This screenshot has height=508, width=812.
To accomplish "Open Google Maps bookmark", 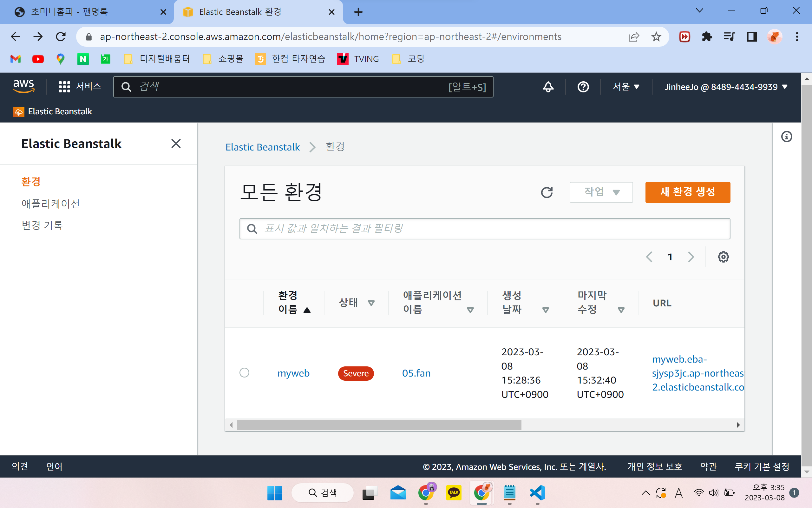I will pos(60,59).
